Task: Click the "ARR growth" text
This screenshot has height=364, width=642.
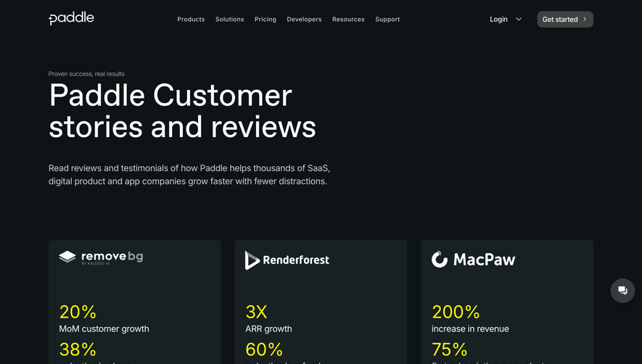Action: tap(268, 328)
